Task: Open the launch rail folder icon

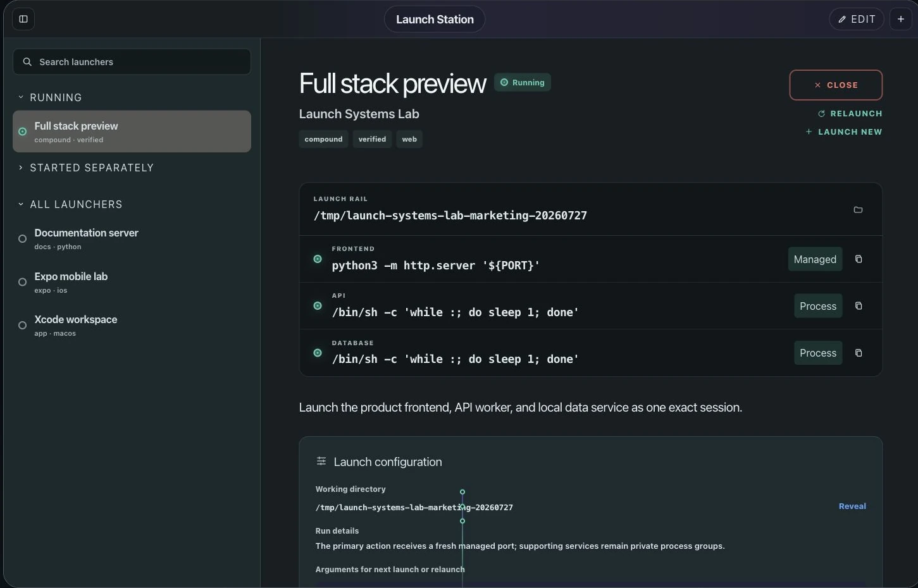Action: pos(858,209)
